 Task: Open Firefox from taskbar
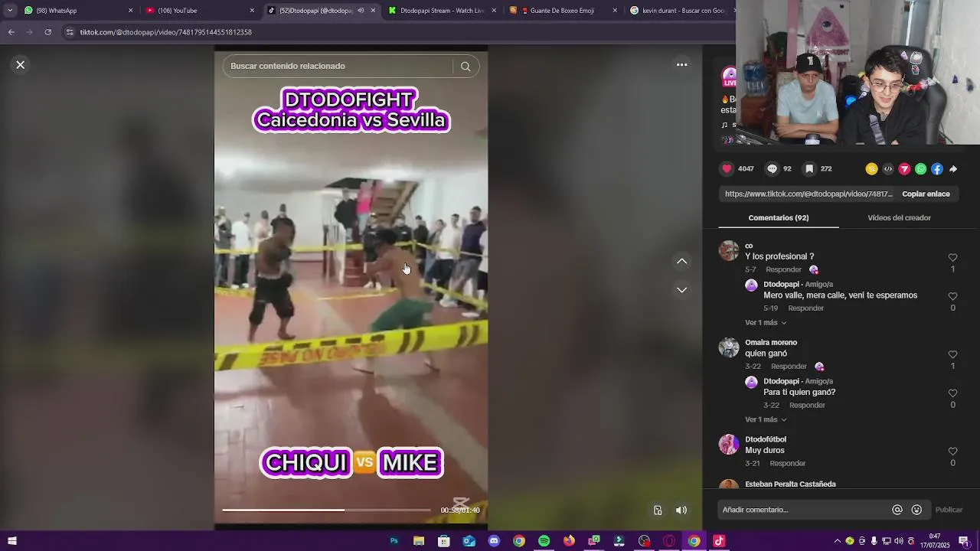(x=569, y=541)
